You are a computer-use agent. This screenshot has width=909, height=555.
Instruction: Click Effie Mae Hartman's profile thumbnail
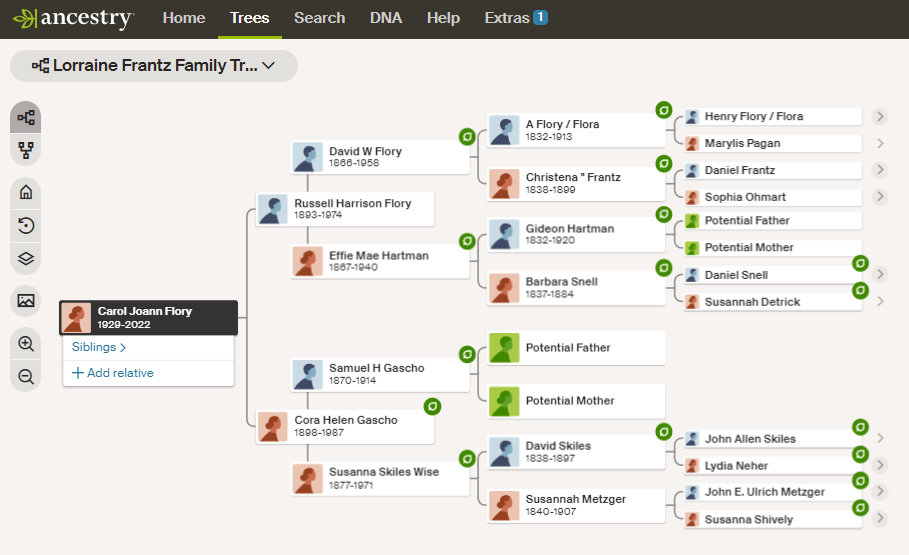pos(308,262)
